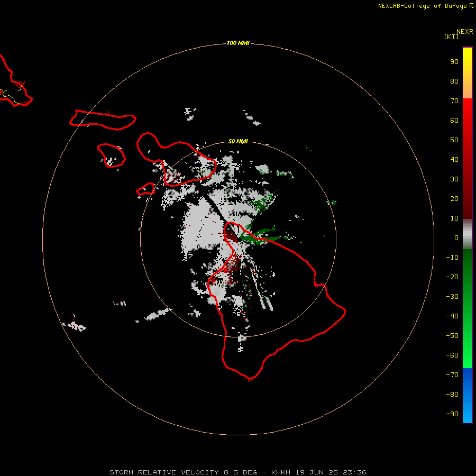Select the 70 knot scale label
476x476 pixels.
point(454,101)
